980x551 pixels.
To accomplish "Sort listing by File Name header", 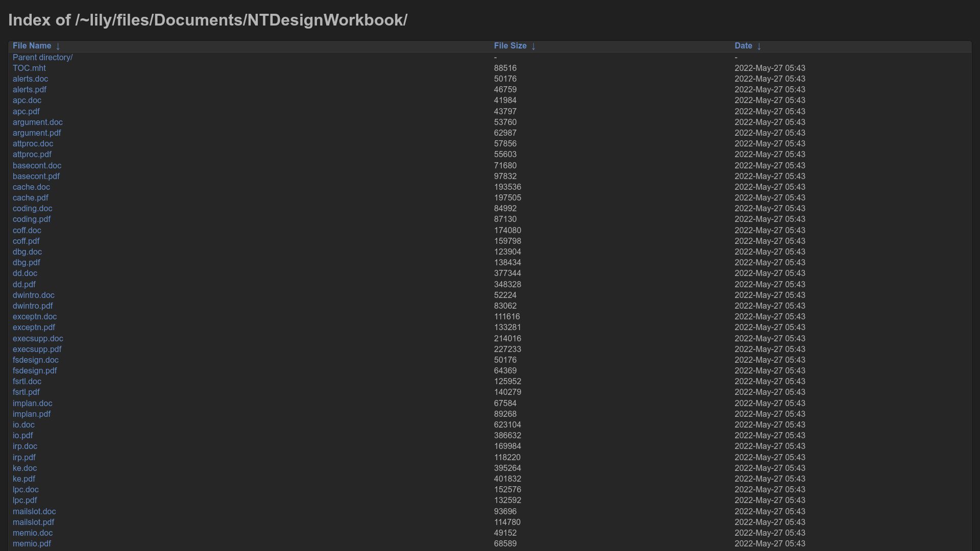I will [x=32, y=46].
